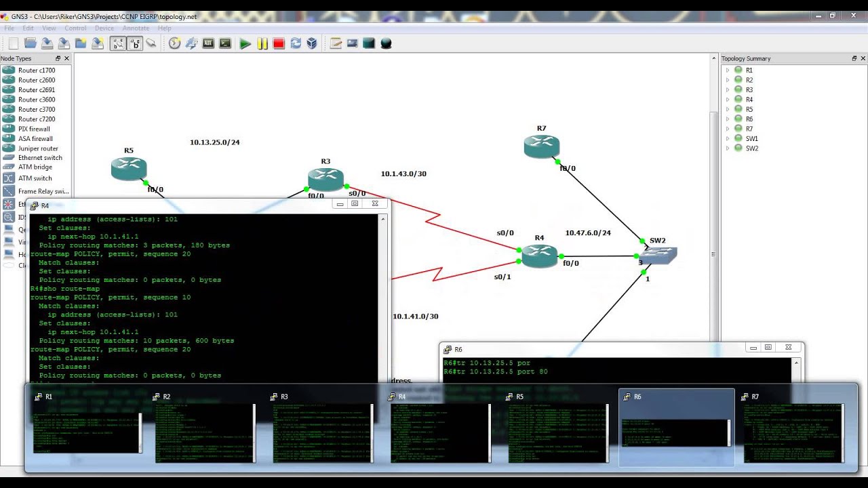Select Router c3700 node type
Screen dimensions: 868x488
click(x=37, y=109)
